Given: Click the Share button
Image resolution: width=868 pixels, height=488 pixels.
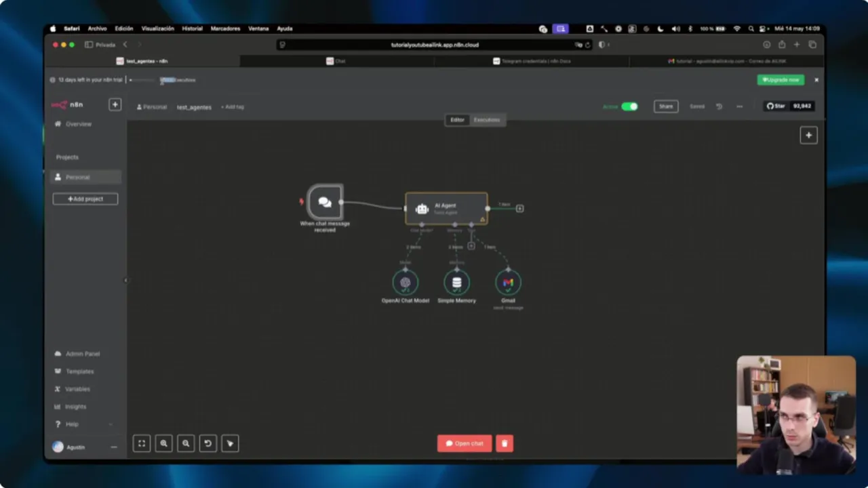Looking at the screenshot, I should (666, 106).
